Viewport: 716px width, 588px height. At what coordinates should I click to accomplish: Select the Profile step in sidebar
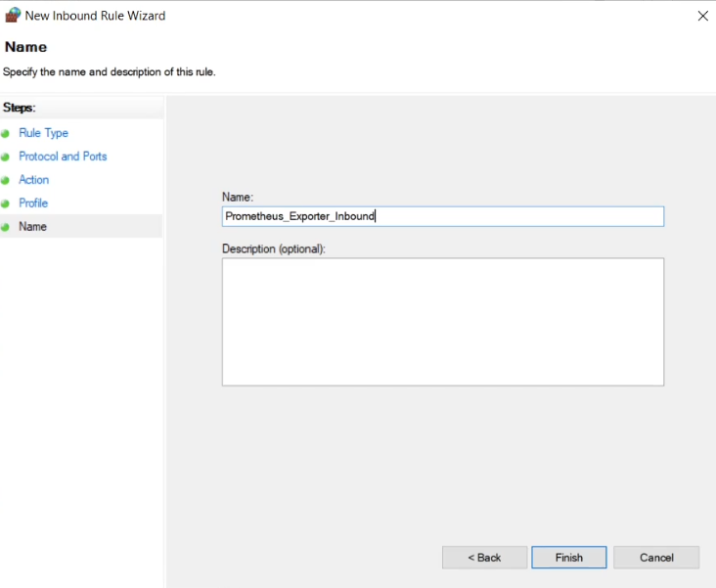tap(33, 204)
